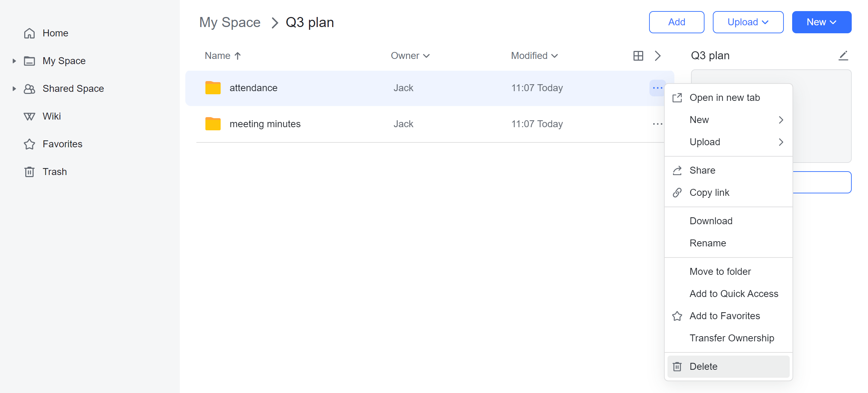The width and height of the screenshot is (868, 393).
Task: Expand the My Space tree item
Action: [x=14, y=61]
